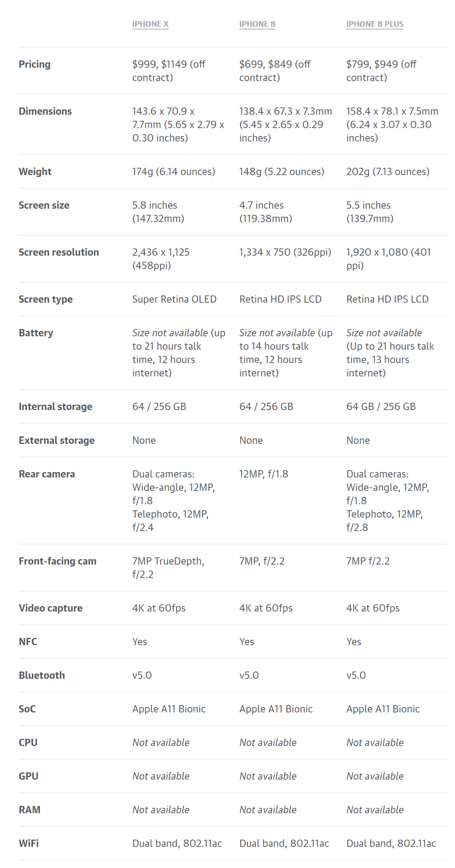Click the 202g (7.13 ounces) weight cell
Screen dimensions: 455x868
pos(388,172)
